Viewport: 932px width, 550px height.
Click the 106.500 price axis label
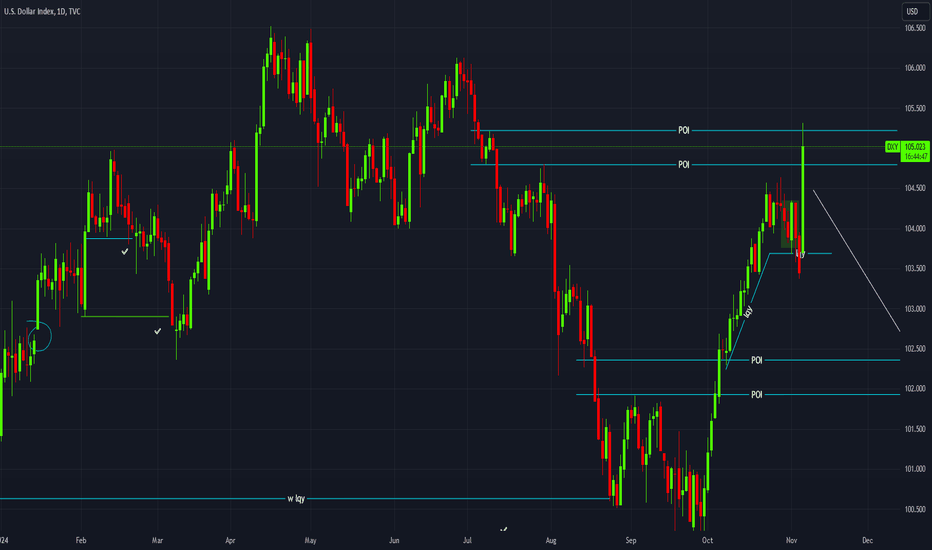coord(915,28)
